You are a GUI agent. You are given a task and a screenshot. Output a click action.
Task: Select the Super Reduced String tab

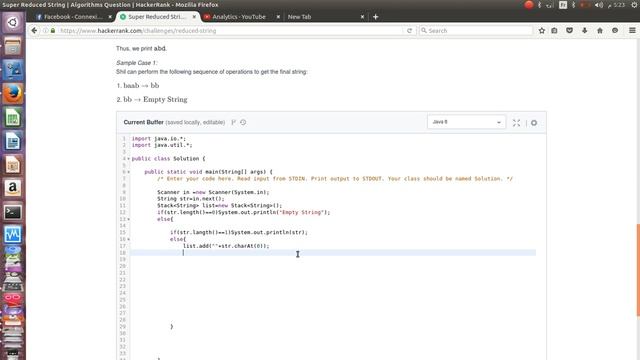coord(157,17)
